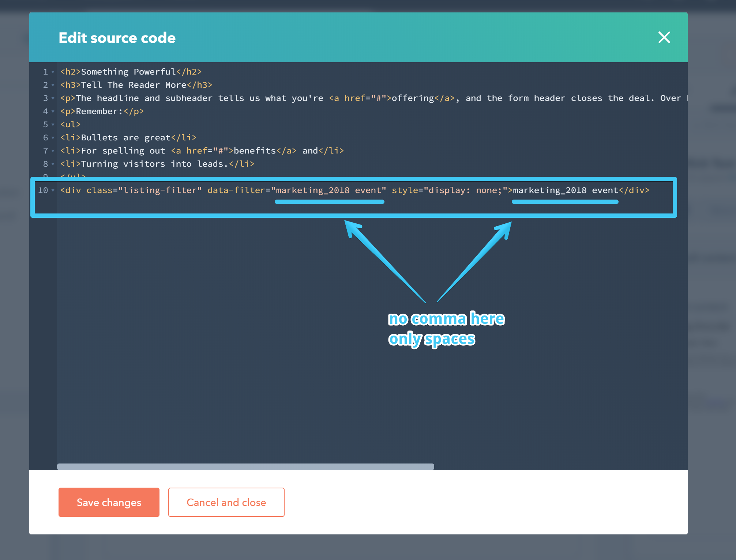Click the horizontal scrollbar in code editor

pos(245,466)
